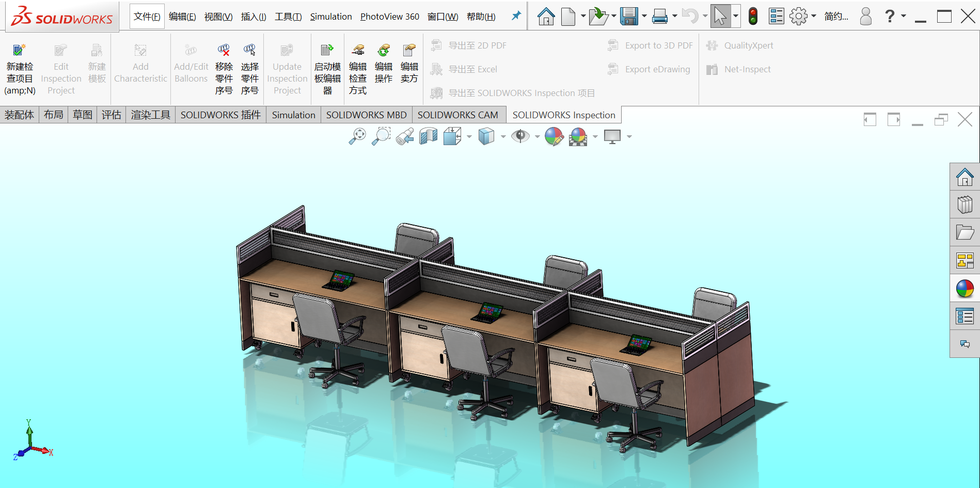Toggle the menu bar pin icon
This screenshot has width=980, height=488.
coord(516,16)
